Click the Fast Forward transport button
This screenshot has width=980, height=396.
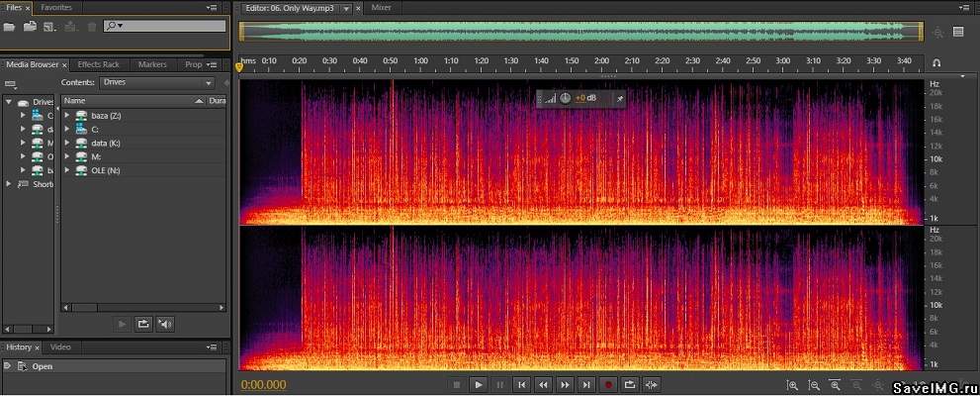click(565, 384)
